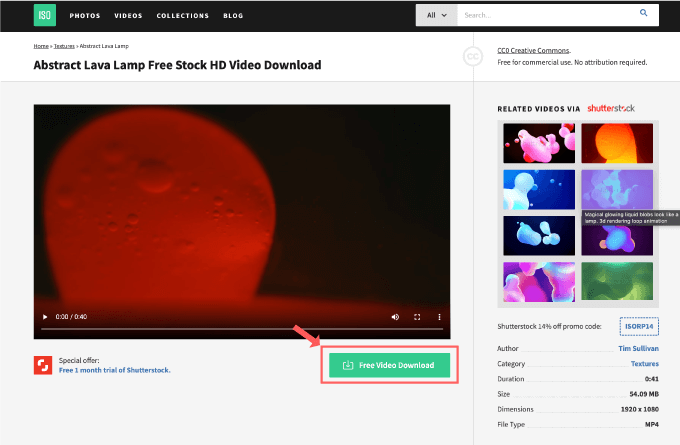Viewport: 680px width, 445px height.
Task: Open the green abstract texture thumbnail
Action: 617,281
